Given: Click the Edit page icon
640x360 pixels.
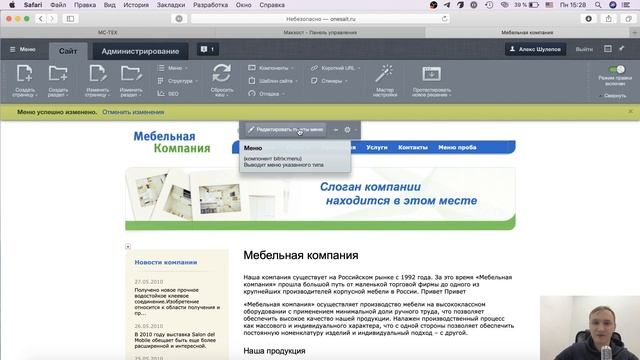Looking at the screenshot, I should coord(98,74).
